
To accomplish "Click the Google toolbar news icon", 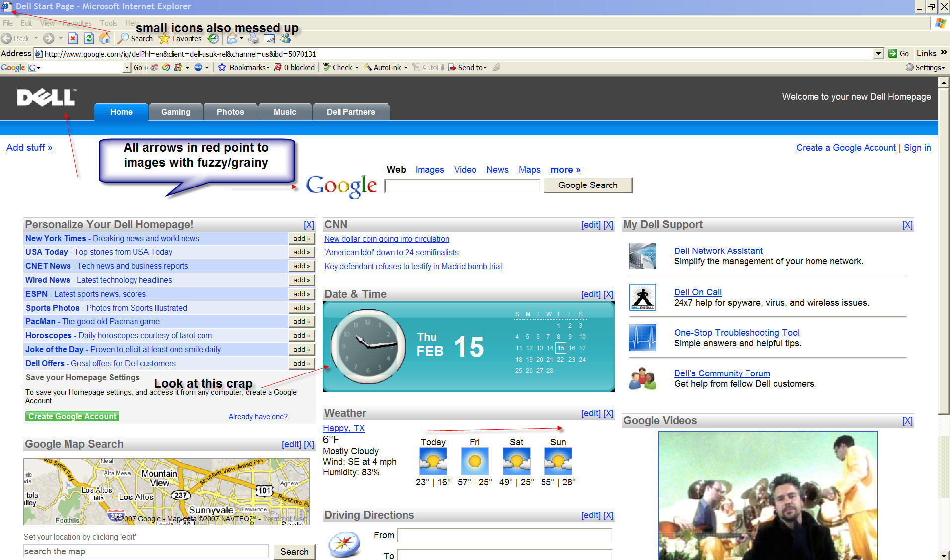I will pyautogui.click(x=155, y=67).
